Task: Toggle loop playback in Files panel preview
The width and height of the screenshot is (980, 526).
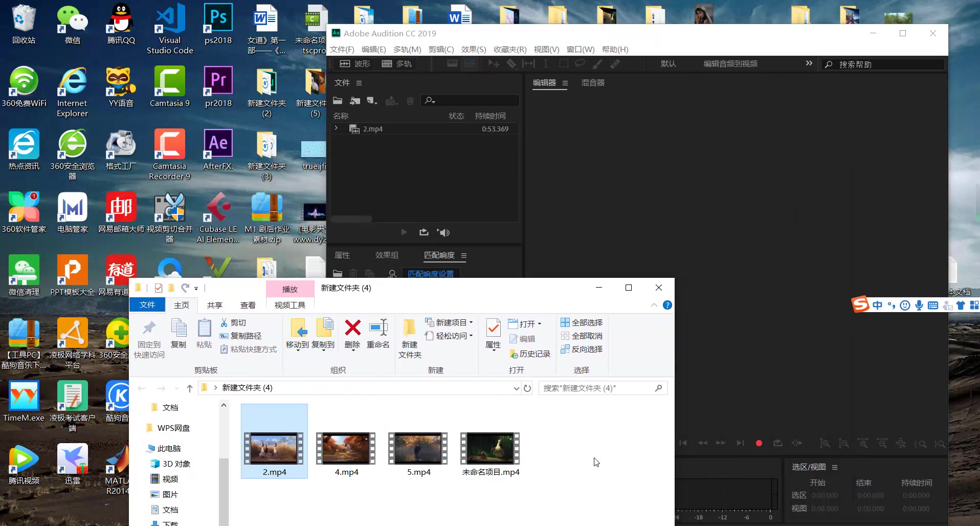Action: click(424, 232)
